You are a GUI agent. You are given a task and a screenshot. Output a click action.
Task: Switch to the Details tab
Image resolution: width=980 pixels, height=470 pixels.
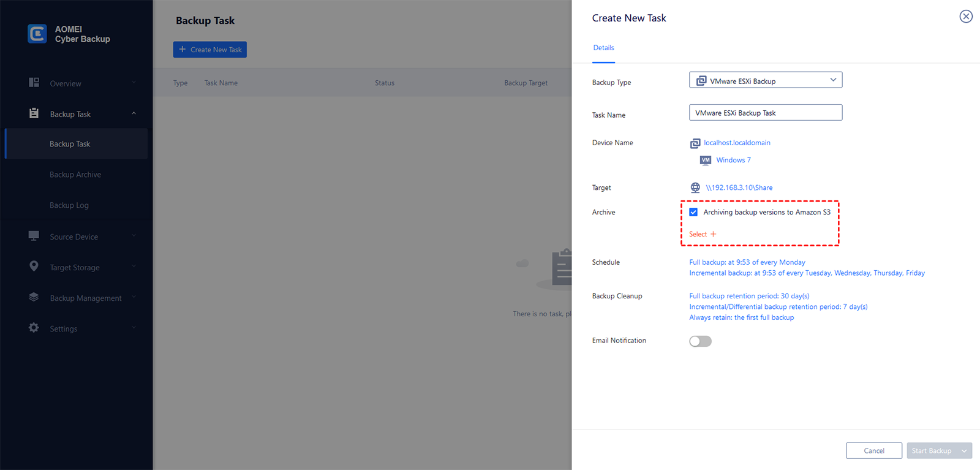[x=603, y=48]
